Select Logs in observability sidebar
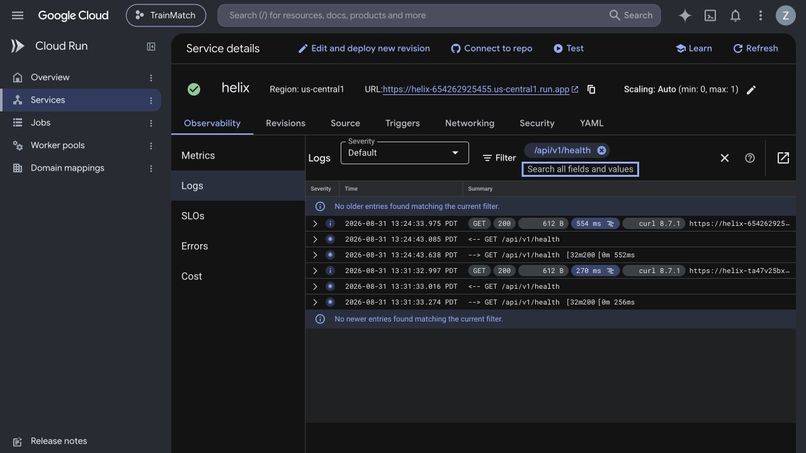Screen dimensions: 806x453 [238, 186]
